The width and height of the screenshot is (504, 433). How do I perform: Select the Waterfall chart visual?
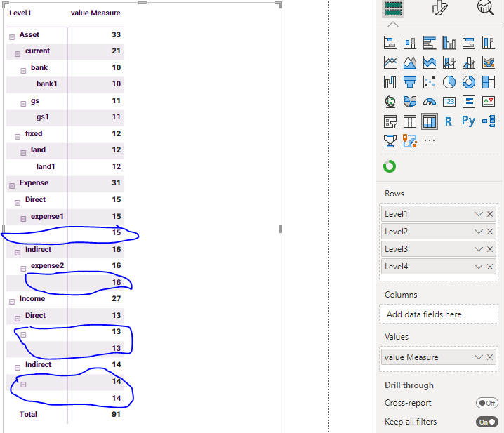pos(390,82)
